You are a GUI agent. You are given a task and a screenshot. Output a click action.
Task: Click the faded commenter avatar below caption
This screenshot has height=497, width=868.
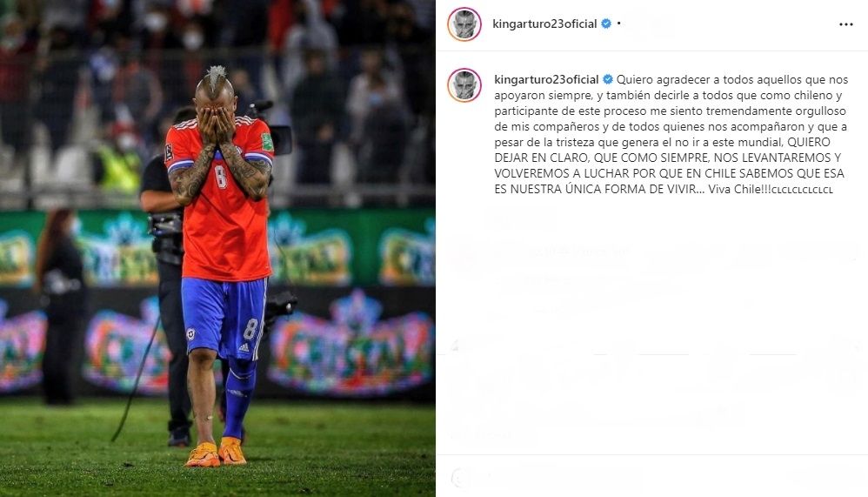(x=464, y=256)
